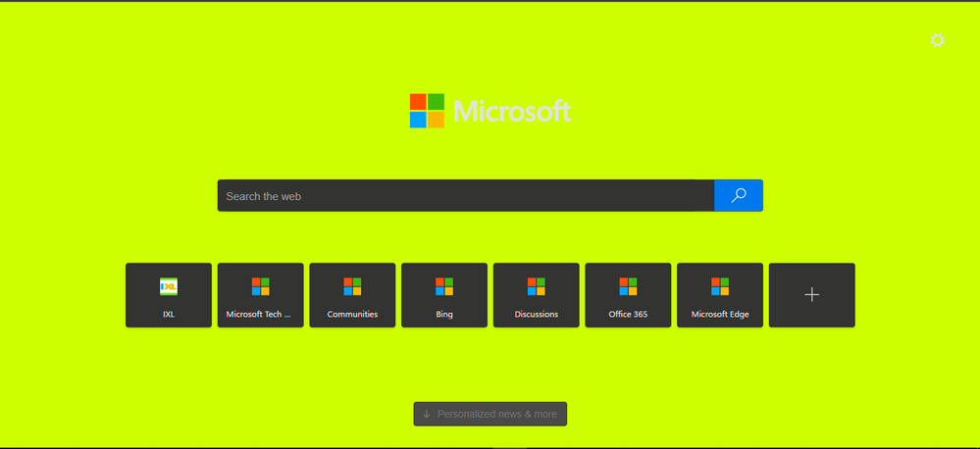This screenshot has height=449, width=980.
Task: Open the Microsoft Tech quick link tile
Action: [x=261, y=295]
